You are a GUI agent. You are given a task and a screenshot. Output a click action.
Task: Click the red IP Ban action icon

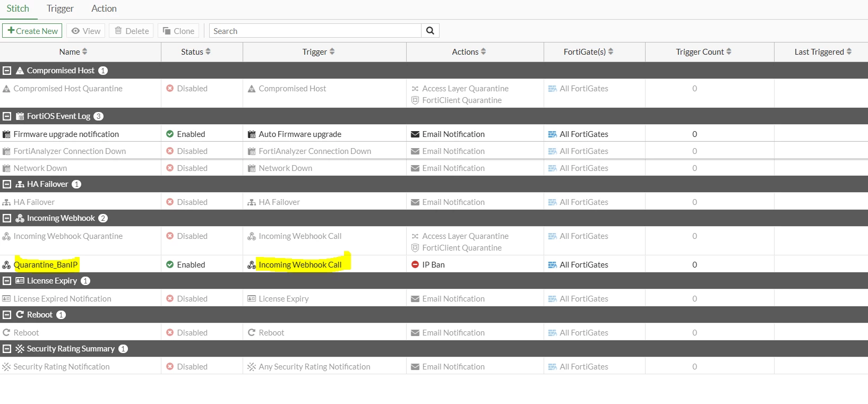(x=415, y=265)
